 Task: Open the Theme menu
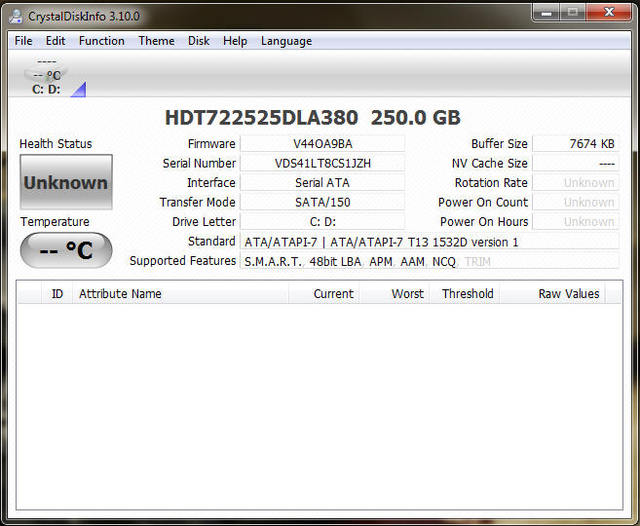click(156, 41)
